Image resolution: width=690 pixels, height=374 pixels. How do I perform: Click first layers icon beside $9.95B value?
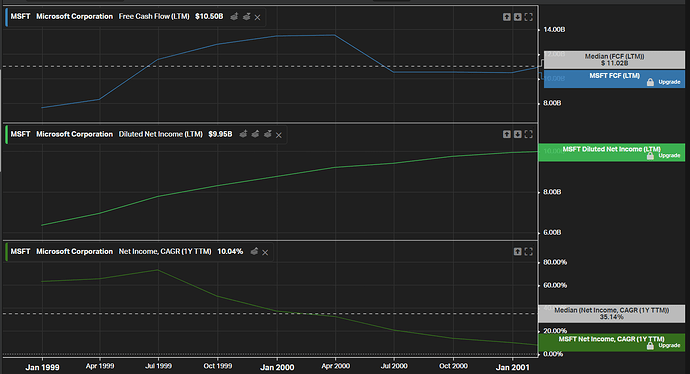243,134
